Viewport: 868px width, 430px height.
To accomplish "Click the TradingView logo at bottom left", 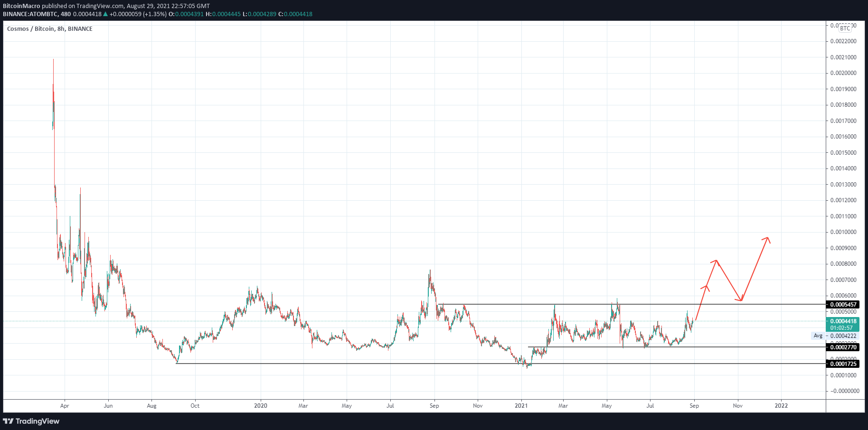I will [31, 421].
